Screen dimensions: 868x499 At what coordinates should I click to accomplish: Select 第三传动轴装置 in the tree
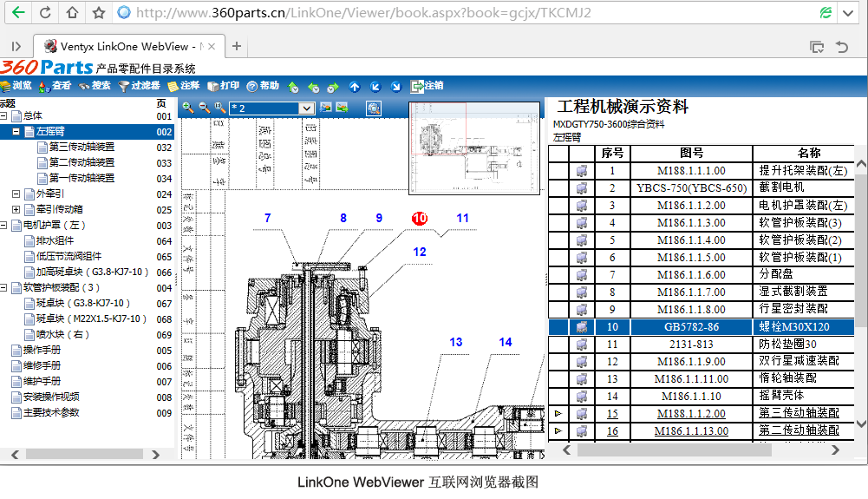click(x=82, y=147)
